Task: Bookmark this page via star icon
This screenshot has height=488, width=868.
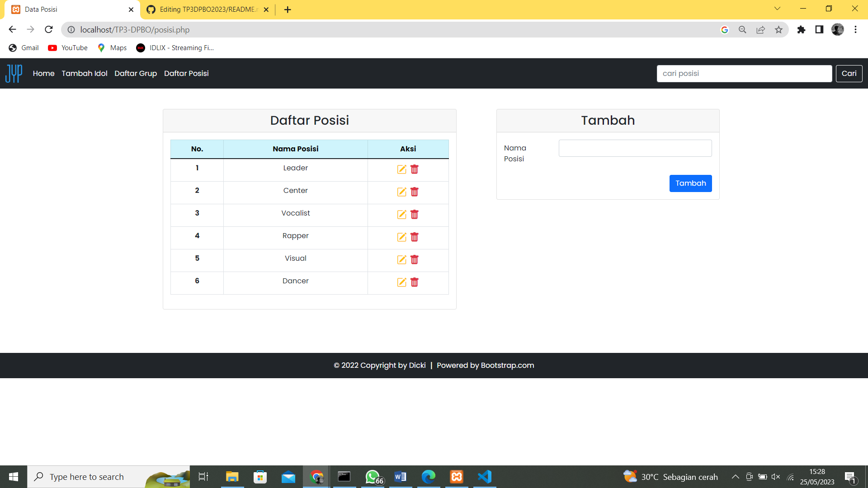Action: click(779, 29)
